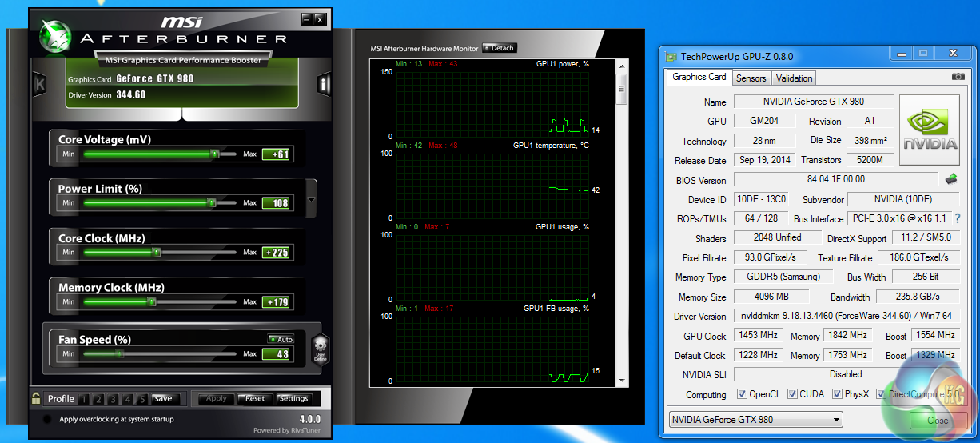Open the GPU selection dropdown in GPU-Z
This screenshot has width=980, height=443.
click(755, 420)
